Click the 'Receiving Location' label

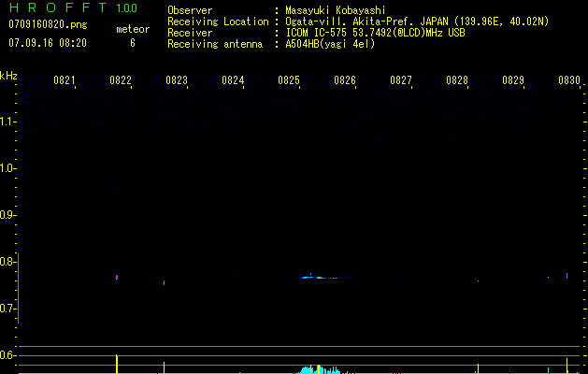(218, 22)
